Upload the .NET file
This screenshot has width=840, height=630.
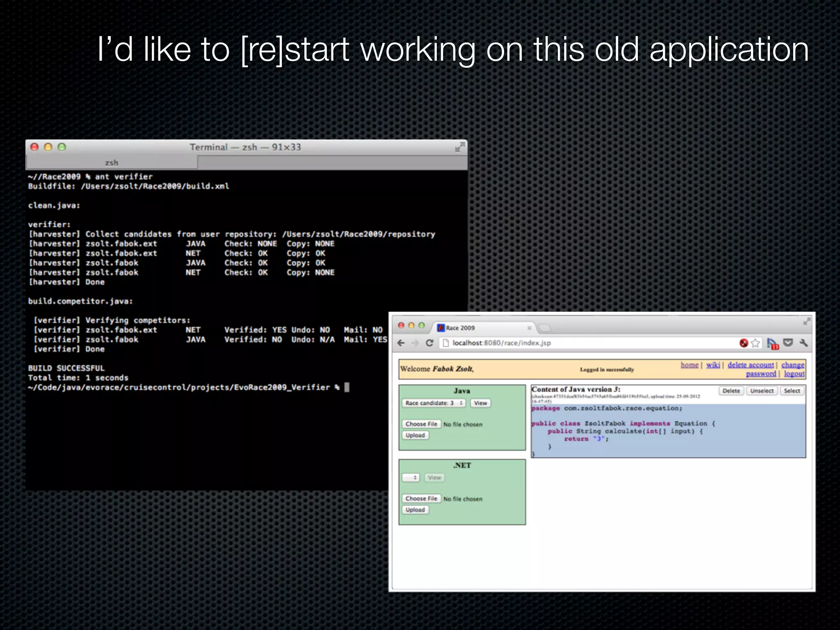(x=415, y=510)
